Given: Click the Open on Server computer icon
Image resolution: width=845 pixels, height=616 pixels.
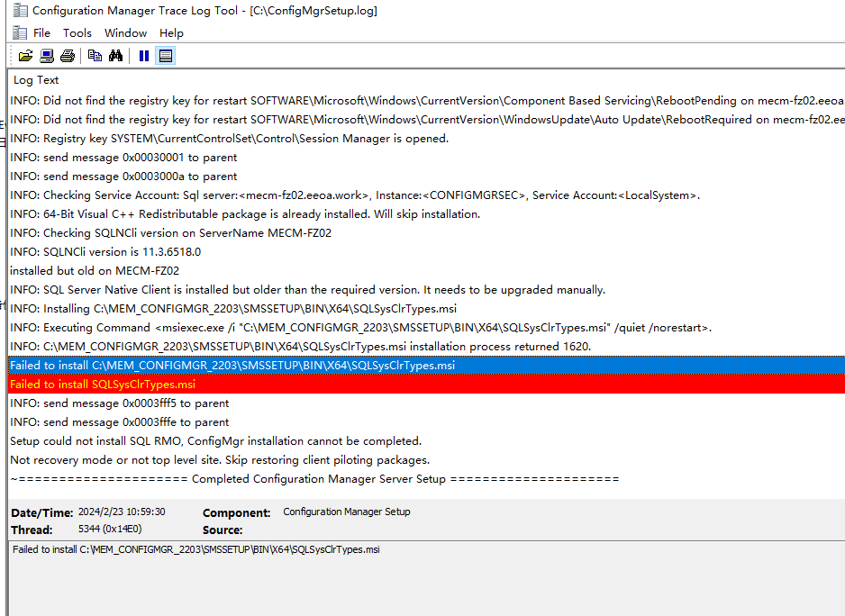Looking at the screenshot, I should tap(47, 56).
